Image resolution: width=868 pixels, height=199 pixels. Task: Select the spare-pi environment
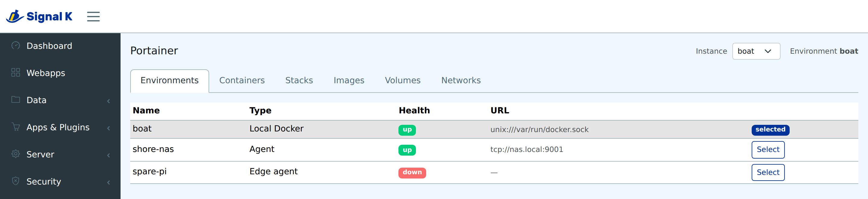click(768, 172)
